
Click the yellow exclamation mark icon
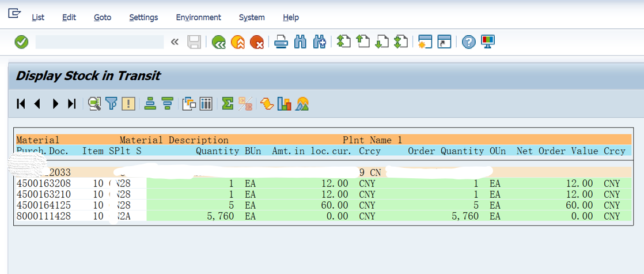coord(128,104)
